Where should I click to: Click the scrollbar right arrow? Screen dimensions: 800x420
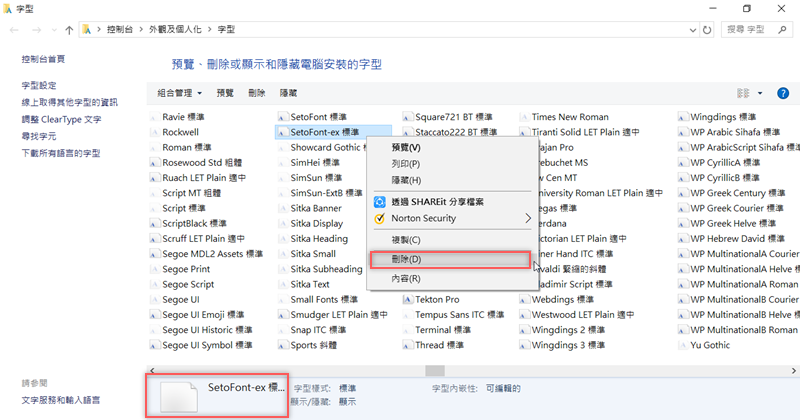(794, 370)
